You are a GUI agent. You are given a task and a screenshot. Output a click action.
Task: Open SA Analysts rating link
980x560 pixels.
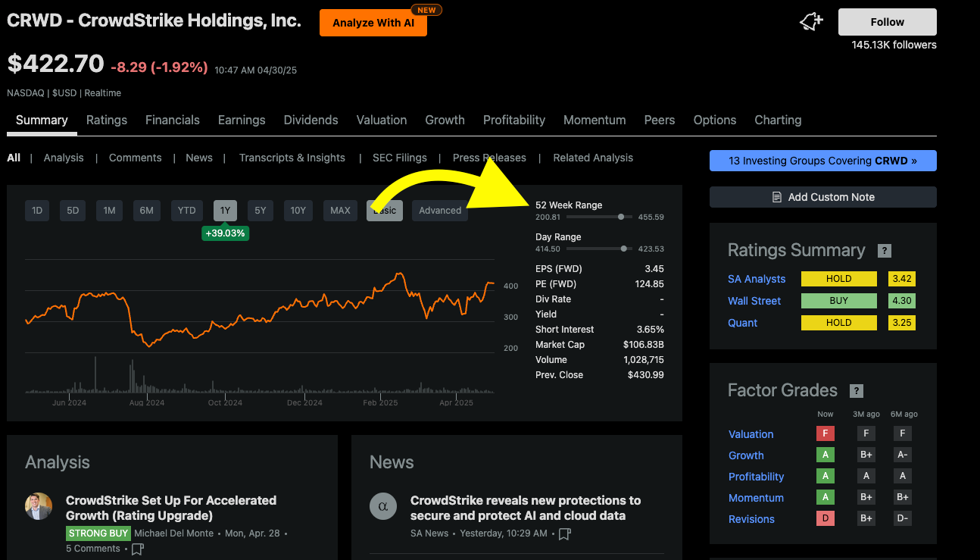click(757, 279)
